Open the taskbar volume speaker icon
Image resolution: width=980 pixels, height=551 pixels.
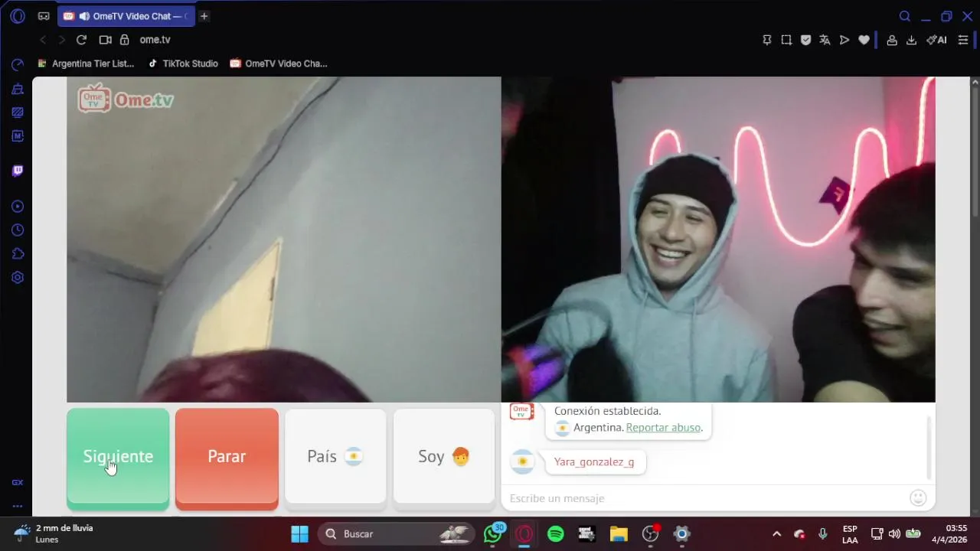point(894,534)
